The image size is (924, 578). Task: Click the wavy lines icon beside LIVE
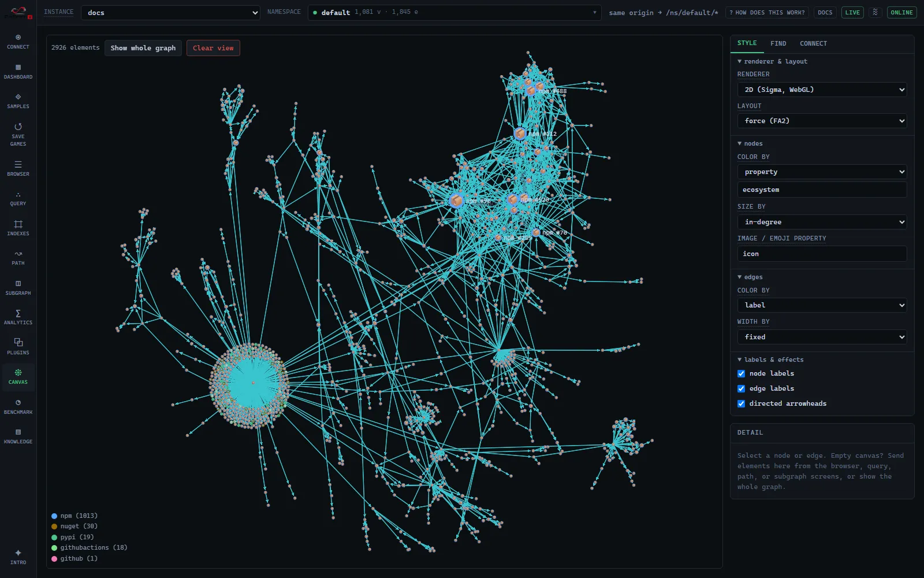click(x=875, y=12)
